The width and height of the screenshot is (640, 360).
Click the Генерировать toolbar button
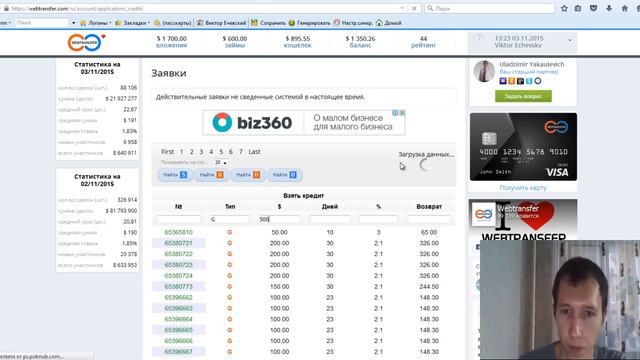[309, 23]
